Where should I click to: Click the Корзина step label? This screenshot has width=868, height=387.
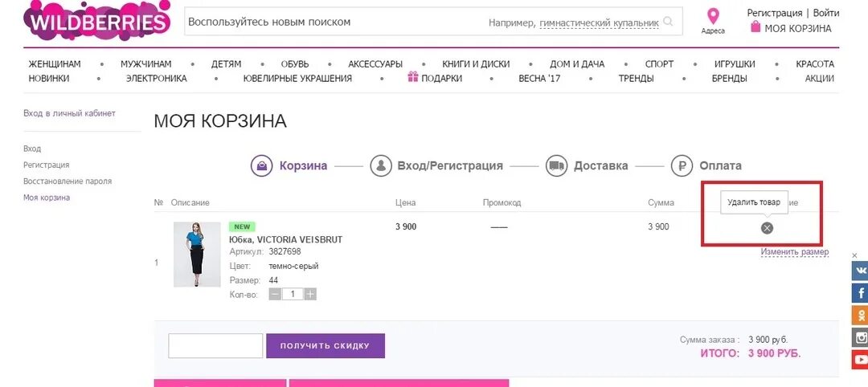(303, 165)
